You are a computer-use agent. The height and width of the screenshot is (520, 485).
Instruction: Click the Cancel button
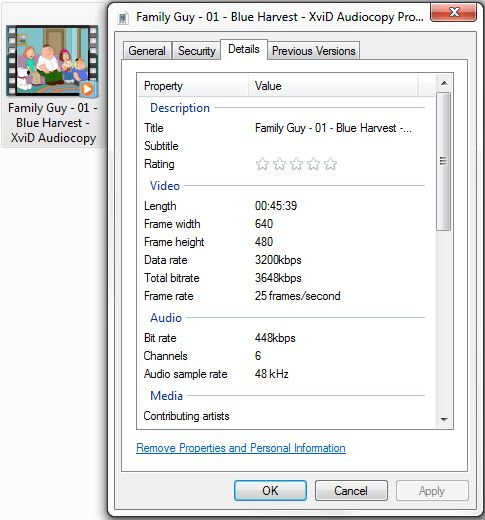(x=351, y=490)
